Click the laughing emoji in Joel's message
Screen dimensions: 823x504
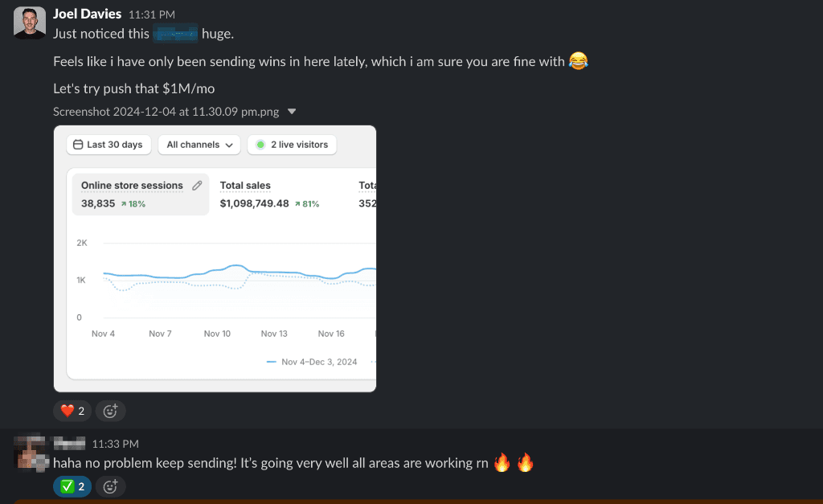click(x=578, y=61)
